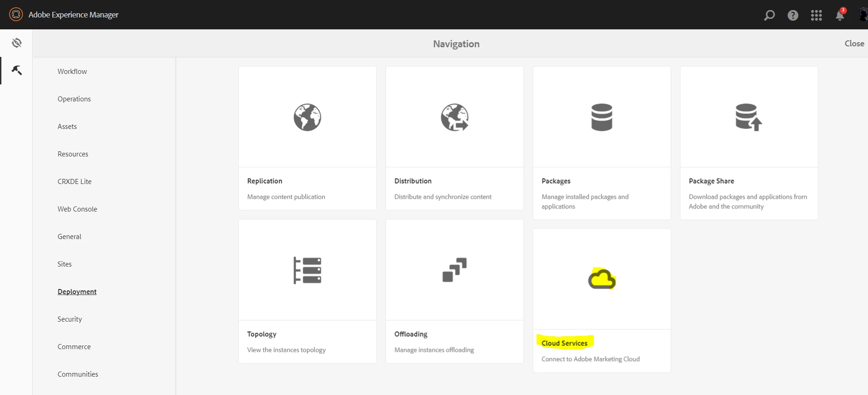This screenshot has width=868, height=395.
Task: Open the solutions grid switcher icon
Action: pos(816,15)
